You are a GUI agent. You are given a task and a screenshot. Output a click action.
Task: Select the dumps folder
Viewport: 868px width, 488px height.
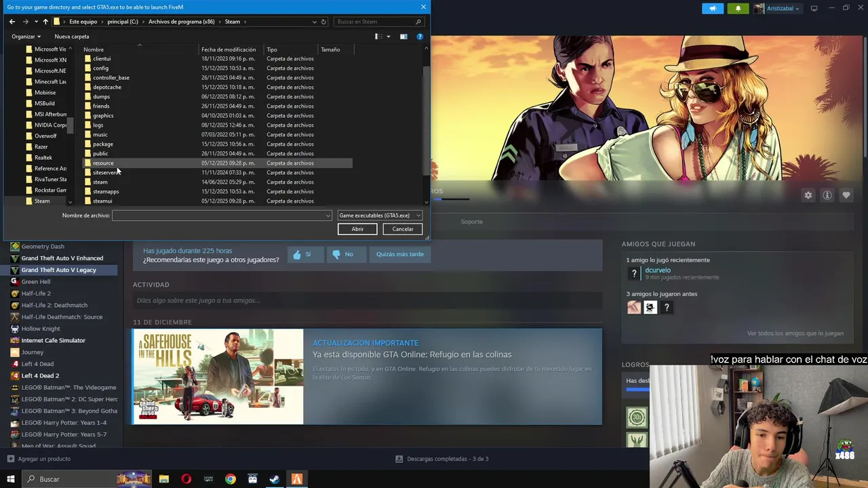pos(101,96)
